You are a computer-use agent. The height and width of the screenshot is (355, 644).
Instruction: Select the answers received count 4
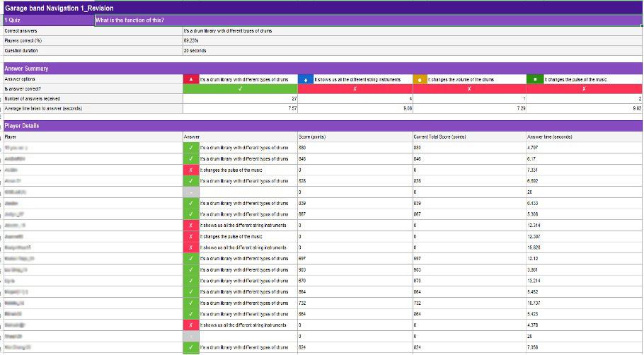(x=355, y=99)
